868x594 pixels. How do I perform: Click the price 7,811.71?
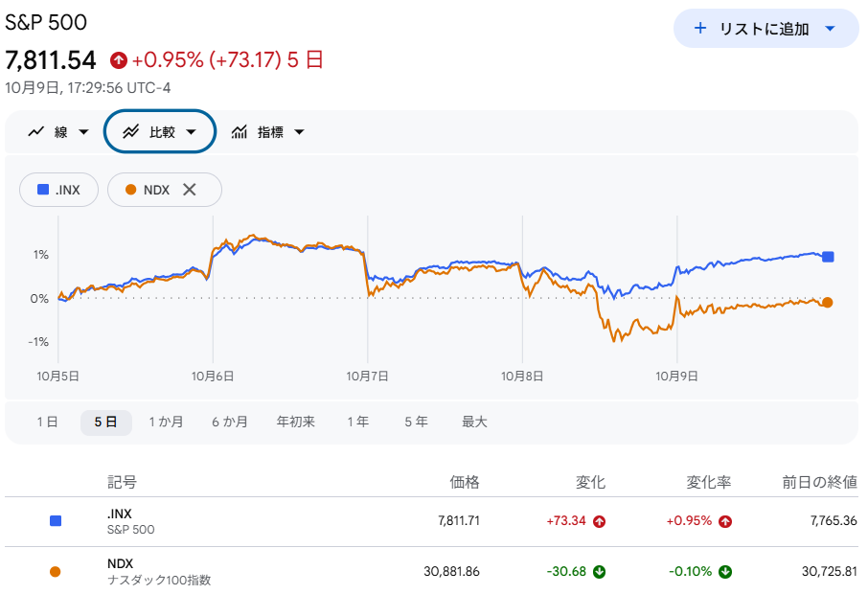pyautogui.click(x=458, y=521)
